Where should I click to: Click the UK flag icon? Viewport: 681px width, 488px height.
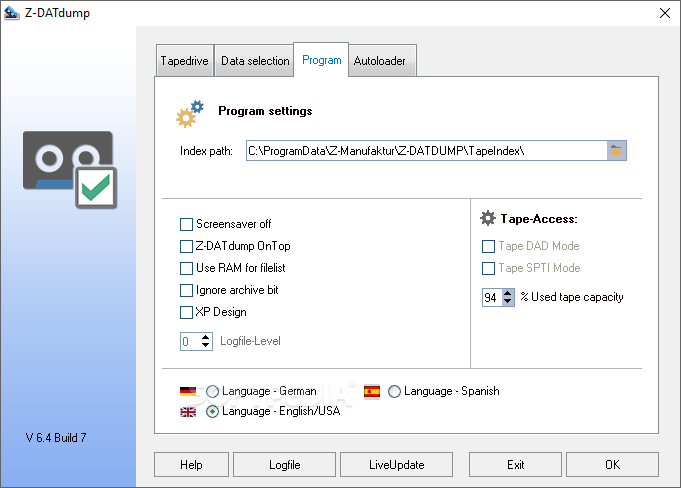[188, 412]
